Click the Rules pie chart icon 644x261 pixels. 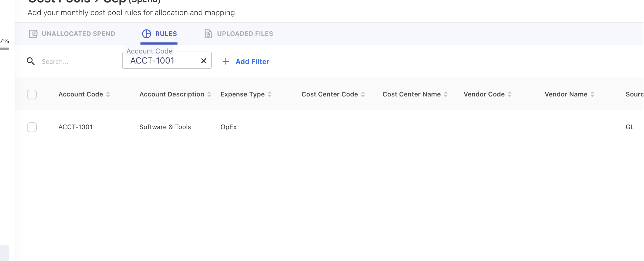tap(146, 34)
